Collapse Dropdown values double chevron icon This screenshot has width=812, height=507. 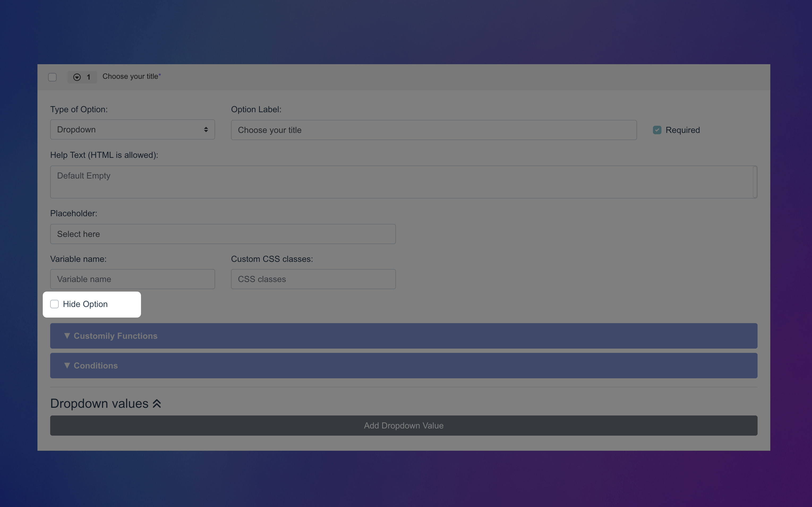pos(157,404)
